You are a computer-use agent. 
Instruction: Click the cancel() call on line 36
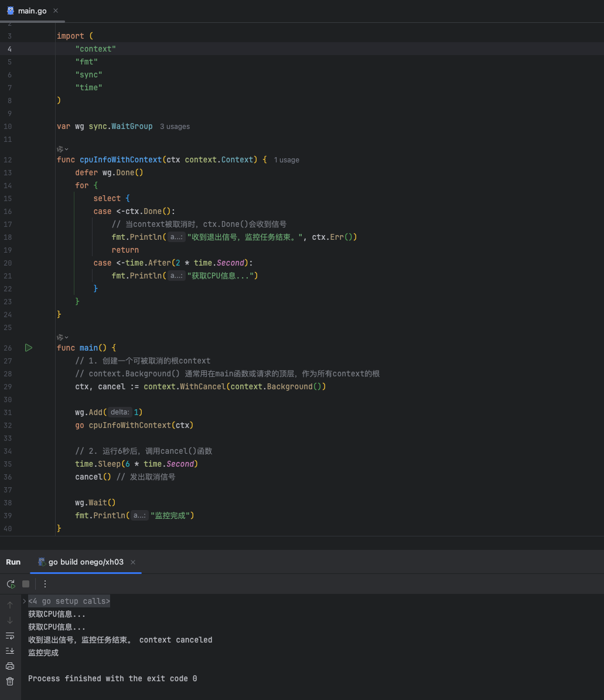click(x=93, y=477)
